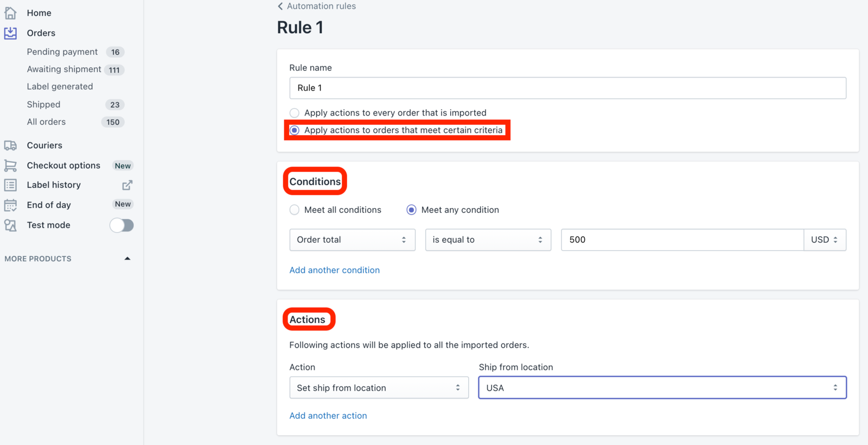Viewport: 868px width, 445px height.
Task: Click the End of day calendar icon
Action: tap(10, 205)
